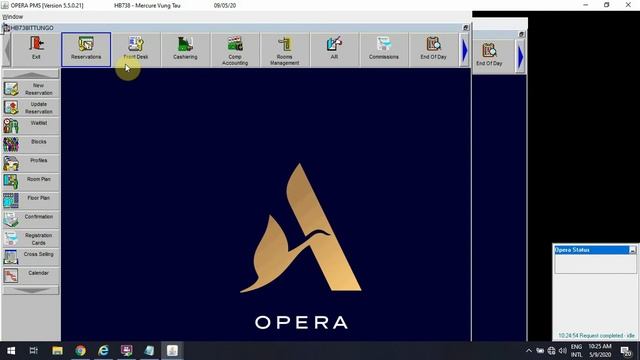Open the Front Desk module
Screen dimensions: 640x360
(136, 50)
